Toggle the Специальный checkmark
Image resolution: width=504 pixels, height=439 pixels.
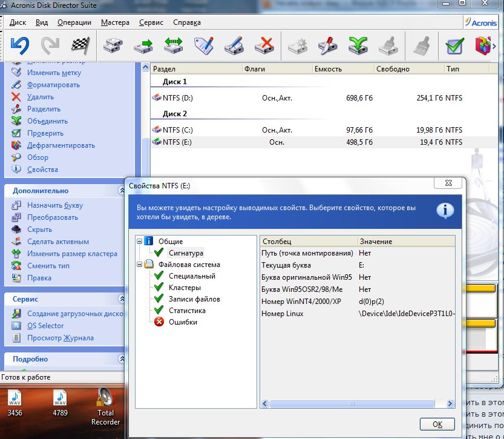159,276
